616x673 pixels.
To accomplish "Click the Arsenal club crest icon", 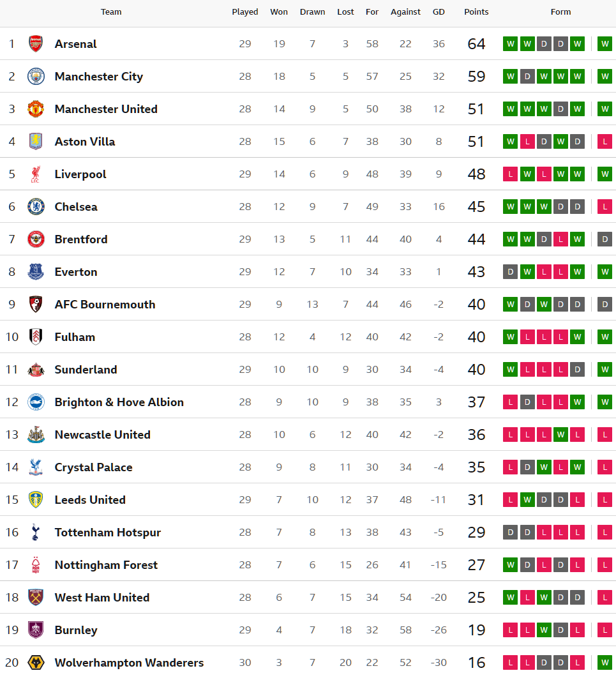I will point(36,43).
